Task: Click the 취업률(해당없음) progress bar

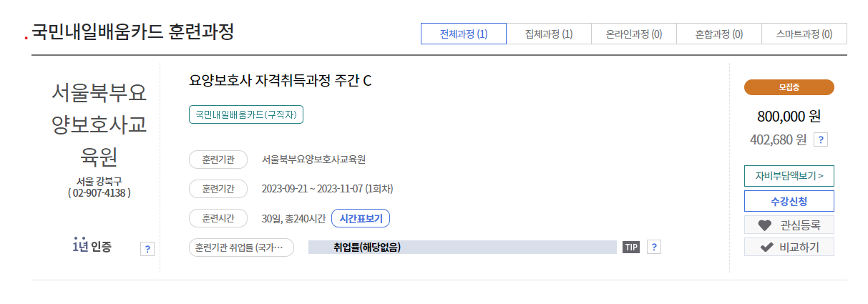Action: coord(462,247)
